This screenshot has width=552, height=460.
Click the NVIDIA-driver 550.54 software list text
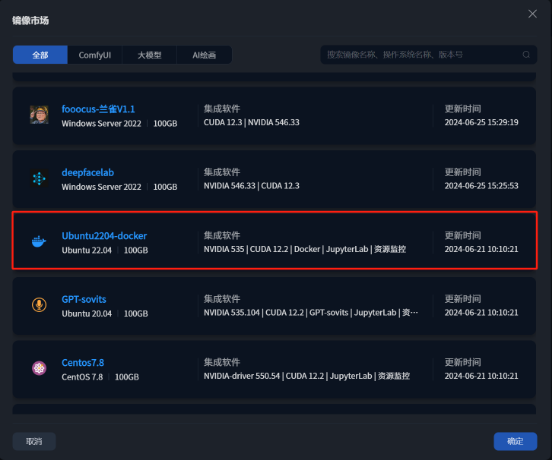pyautogui.click(x=307, y=376)
